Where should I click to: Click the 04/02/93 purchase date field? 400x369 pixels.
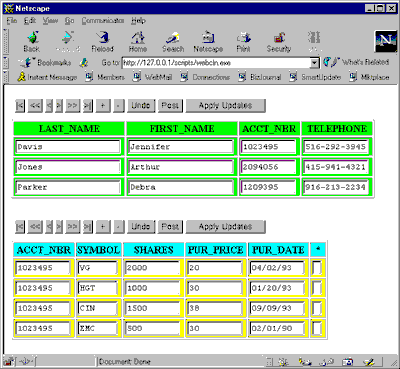click(277, 268)
